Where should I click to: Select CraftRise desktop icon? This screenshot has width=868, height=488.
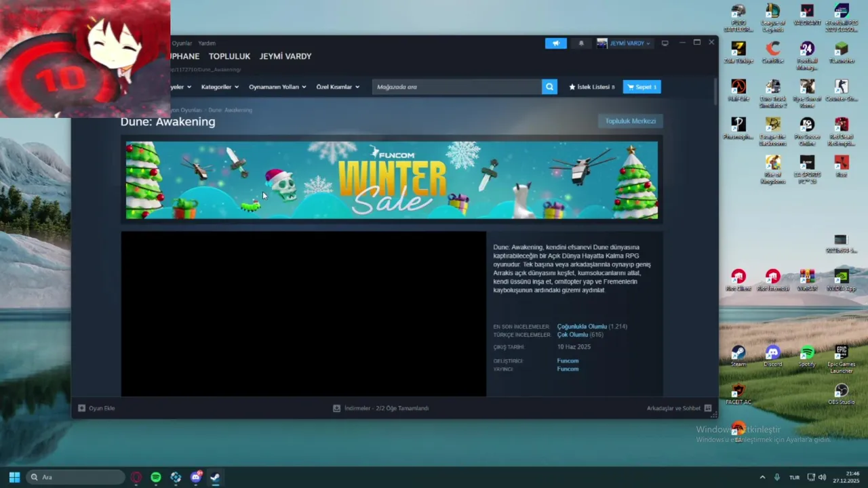(772, 53)
